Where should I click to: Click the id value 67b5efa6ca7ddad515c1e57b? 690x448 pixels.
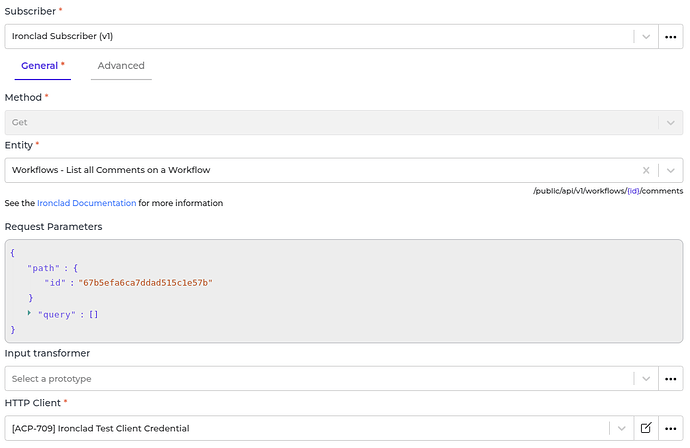point(146,283)
